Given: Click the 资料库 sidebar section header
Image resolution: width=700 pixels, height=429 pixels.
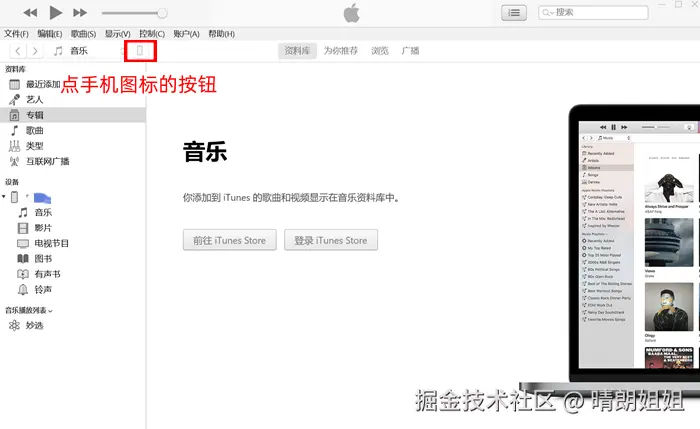Looking at the screenshot, I should (x=15, y=69).
